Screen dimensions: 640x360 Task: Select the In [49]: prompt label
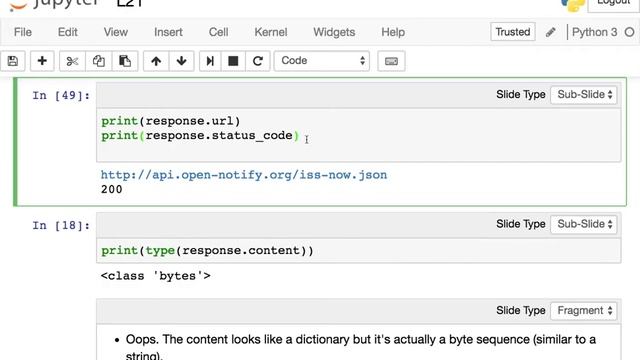point(61,96)
